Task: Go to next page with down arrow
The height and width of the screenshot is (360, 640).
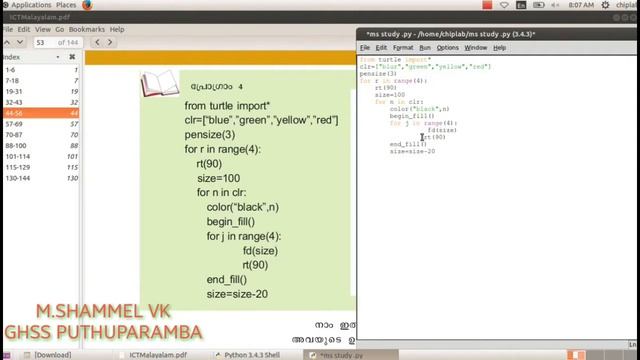Action: click(x=20, y=42)
